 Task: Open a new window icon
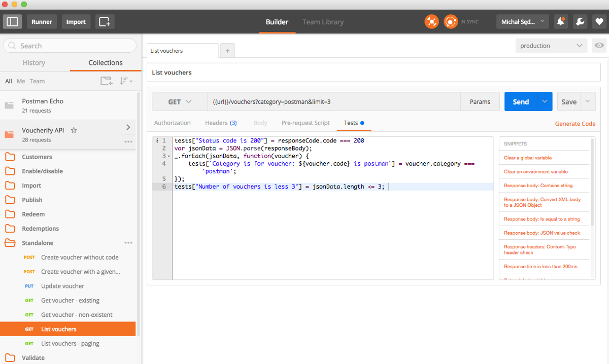(x=105, y=22)
